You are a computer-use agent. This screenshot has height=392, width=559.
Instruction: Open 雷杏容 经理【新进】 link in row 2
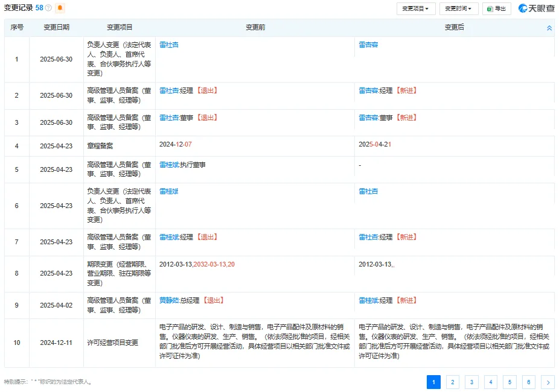pyautogui.click(x=368, y=90)
